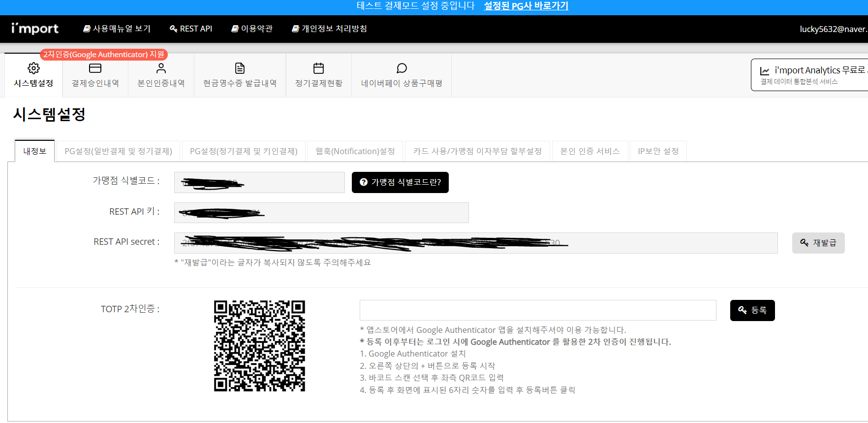Click the 등록 register button
868x423 pixels.
(x=752, y=310)
